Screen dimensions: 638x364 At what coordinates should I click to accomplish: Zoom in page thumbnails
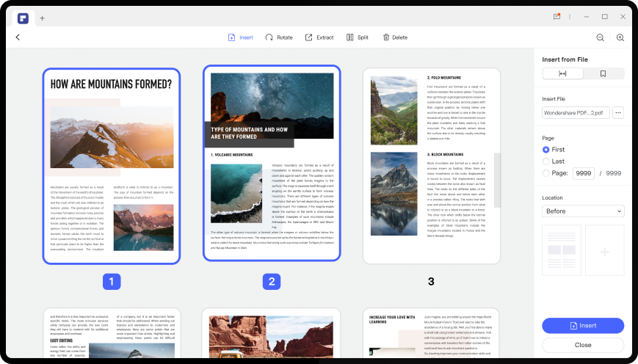coord(620,37)
